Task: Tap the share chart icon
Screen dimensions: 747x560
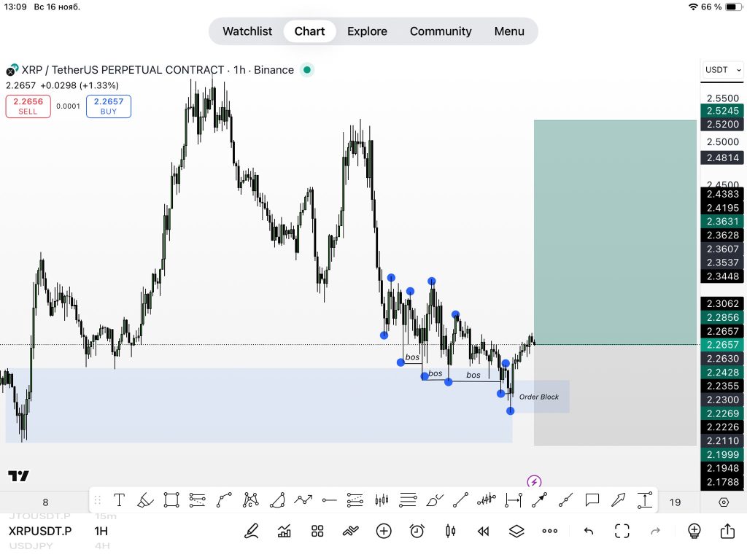Action: click(x=727, y=531)
